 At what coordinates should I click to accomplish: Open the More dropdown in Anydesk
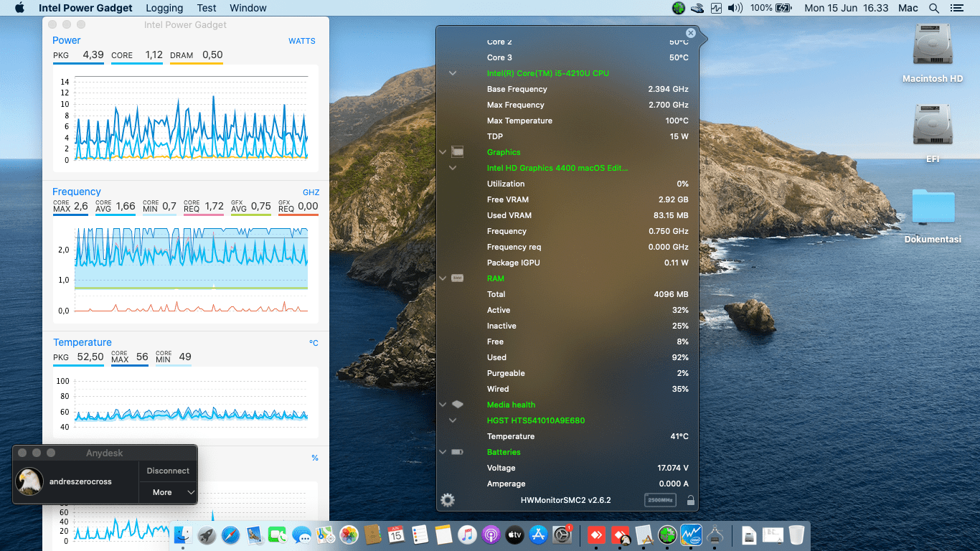pos(168,492)
